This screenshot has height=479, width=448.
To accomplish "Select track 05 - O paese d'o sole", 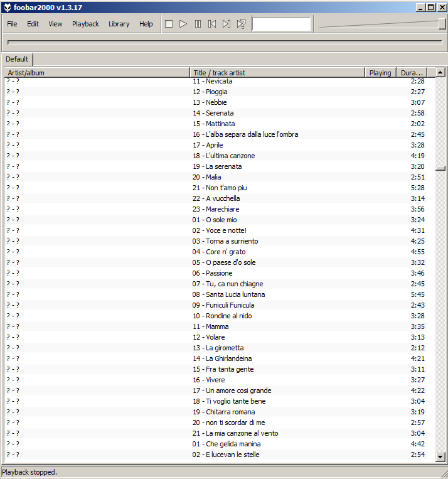I will click(x=216, y=262).
